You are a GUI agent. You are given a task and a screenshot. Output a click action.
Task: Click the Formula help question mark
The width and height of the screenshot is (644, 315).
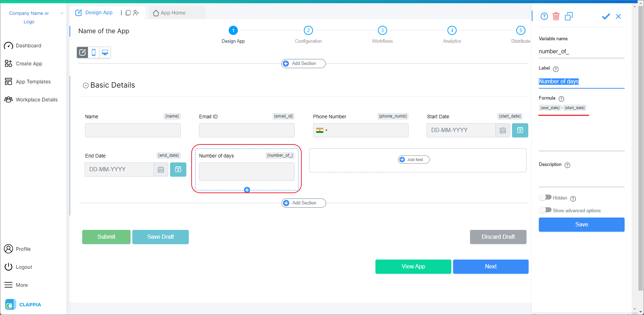(561, 99)
